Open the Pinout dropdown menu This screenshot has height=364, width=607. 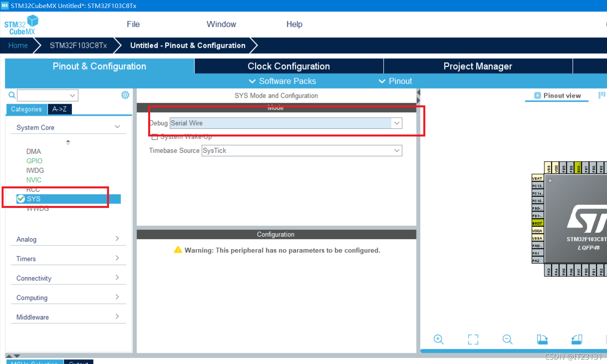click(x=395, y=81)
